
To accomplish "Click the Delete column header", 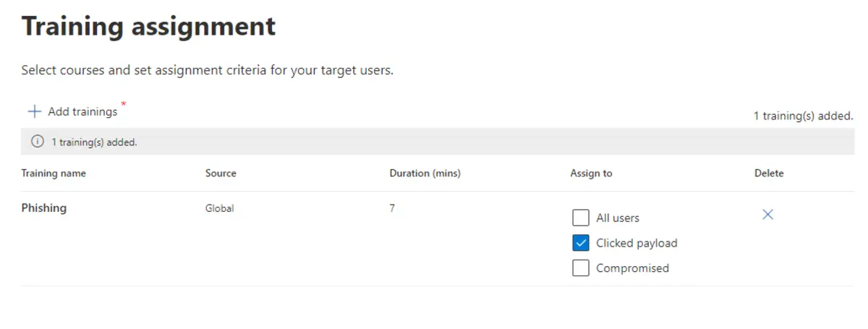I will click(x=769, y=174).
